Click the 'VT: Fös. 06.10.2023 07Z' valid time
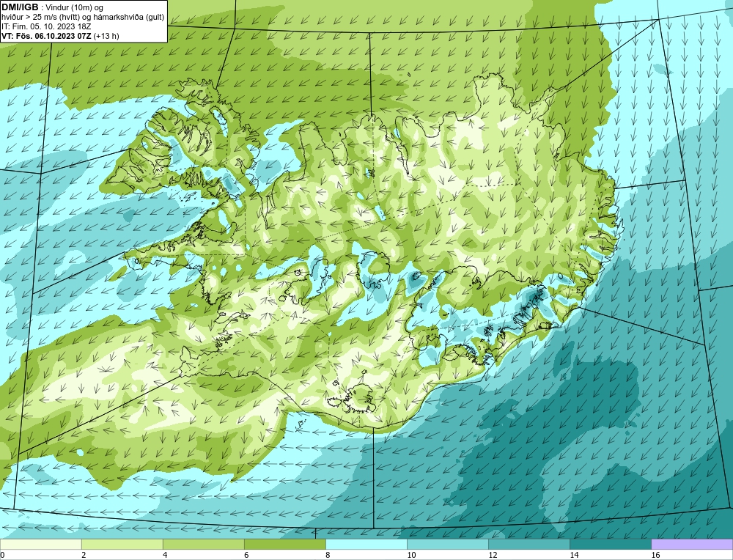The height and width of the screenshot is (560, 733). [47, 36]
